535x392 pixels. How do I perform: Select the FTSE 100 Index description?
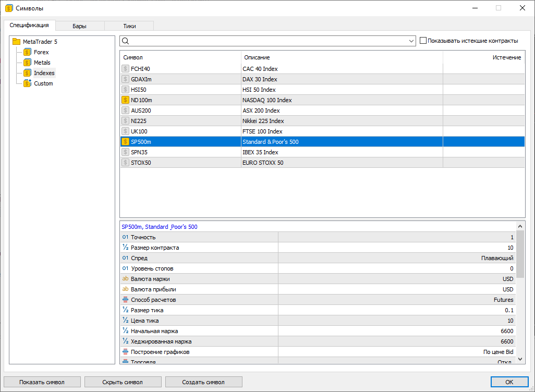(262, 131)
